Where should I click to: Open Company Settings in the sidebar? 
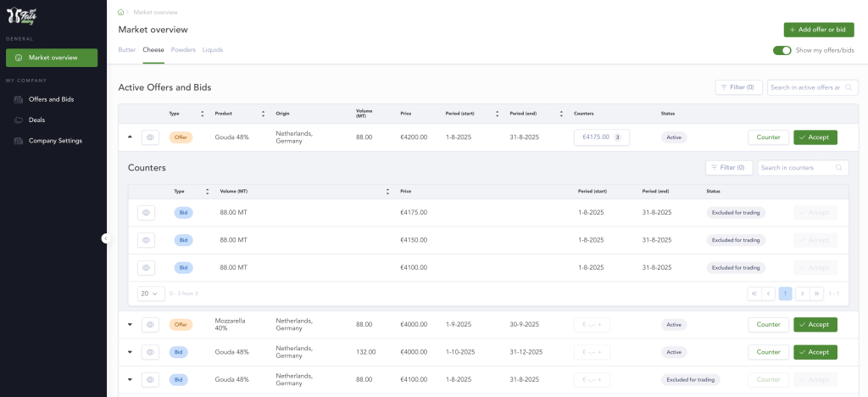(x=55, y=141)
